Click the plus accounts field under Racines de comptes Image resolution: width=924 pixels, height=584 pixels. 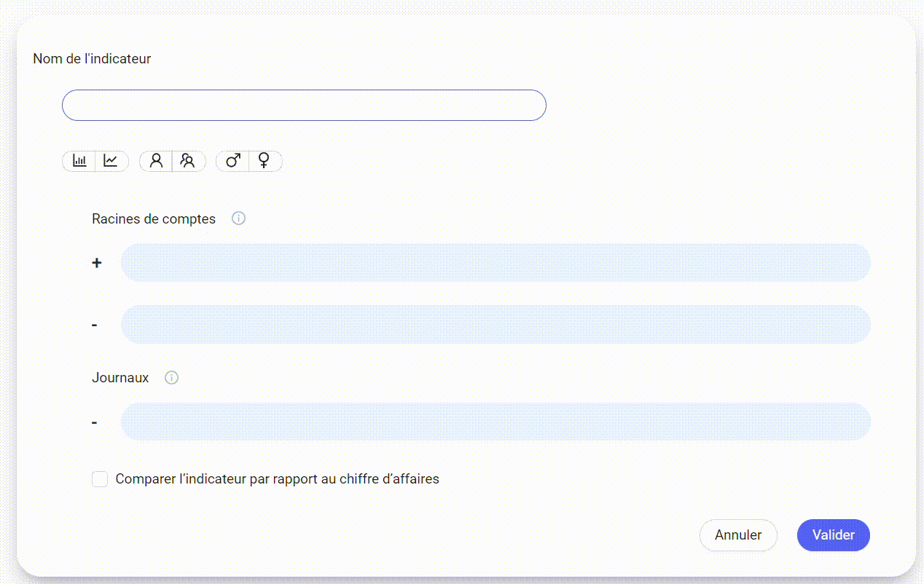496,262
